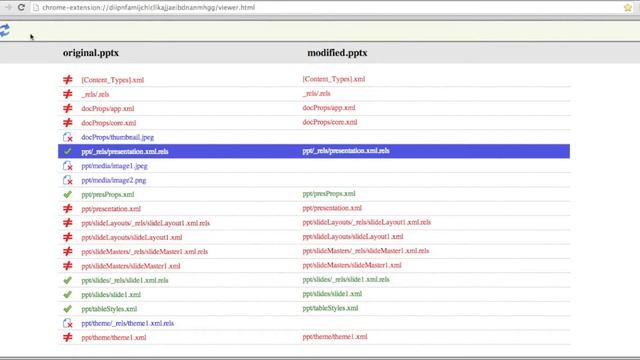Click the blue refresh arrows icon
Viewport: 640px width, 360px height.
4,30
